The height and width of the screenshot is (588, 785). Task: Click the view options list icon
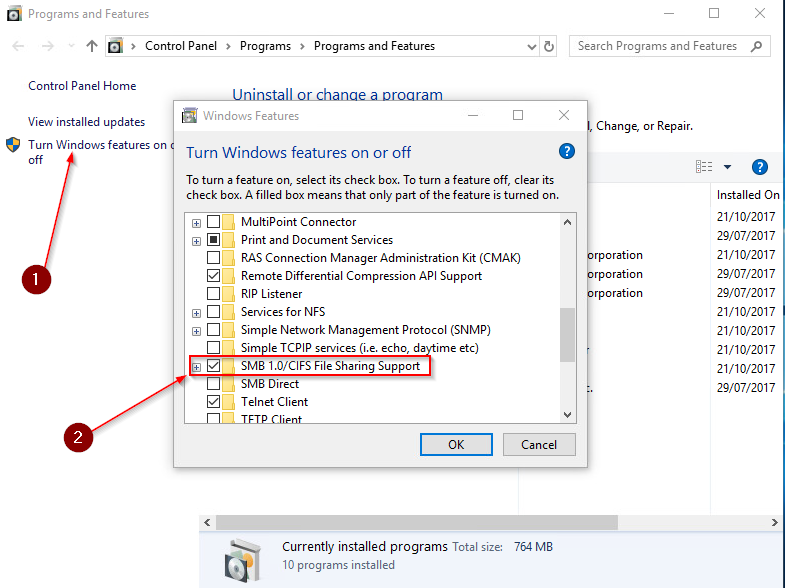[x=704, y=167]
